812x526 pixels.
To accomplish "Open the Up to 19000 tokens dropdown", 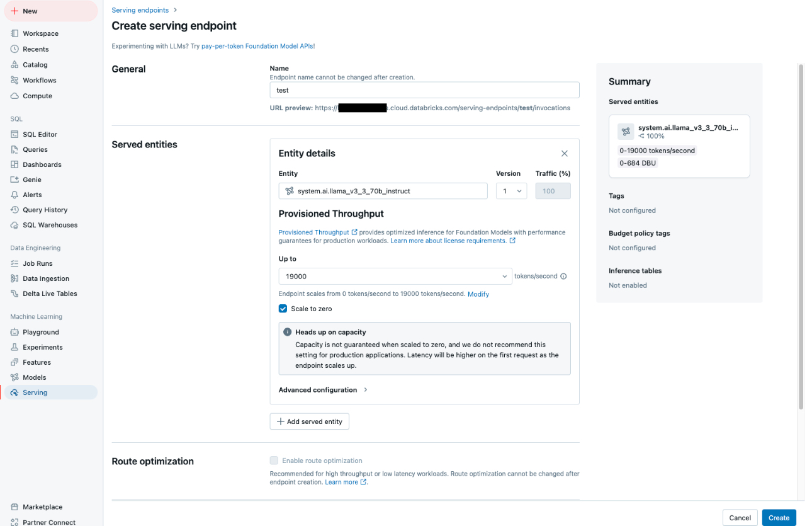I will [395, 276].
